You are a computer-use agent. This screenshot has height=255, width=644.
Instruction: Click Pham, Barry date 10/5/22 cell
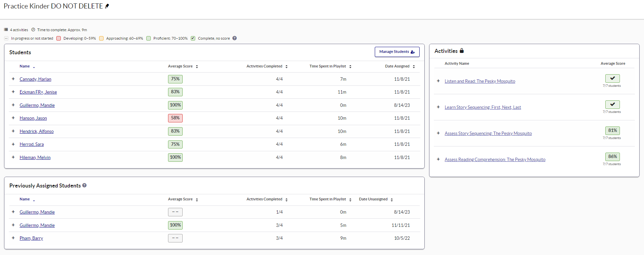[402, 238]
